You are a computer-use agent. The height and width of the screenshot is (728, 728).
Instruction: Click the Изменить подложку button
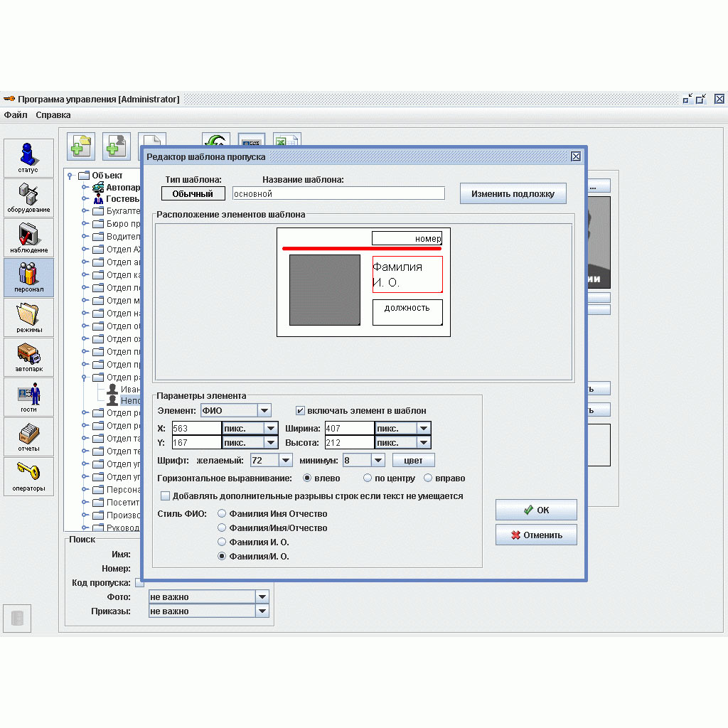(x=513, y=193)
